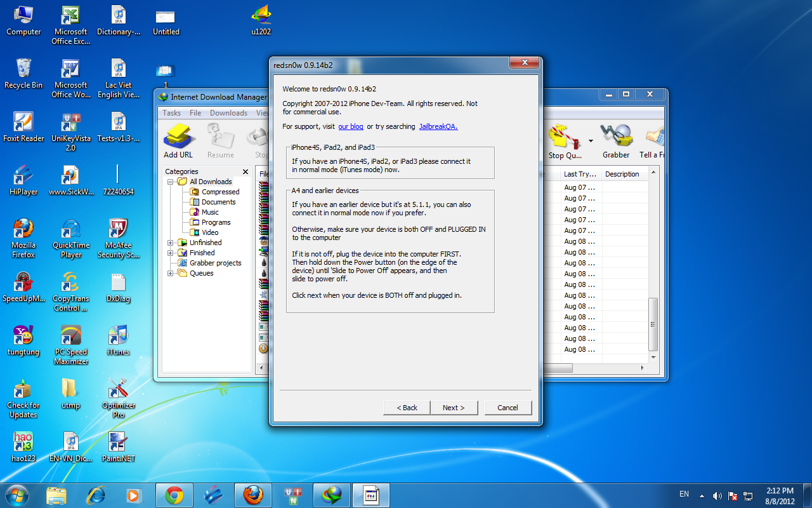
Task: Select Microsoft Office Excel desktop shortcut
Action: (70, 26)
